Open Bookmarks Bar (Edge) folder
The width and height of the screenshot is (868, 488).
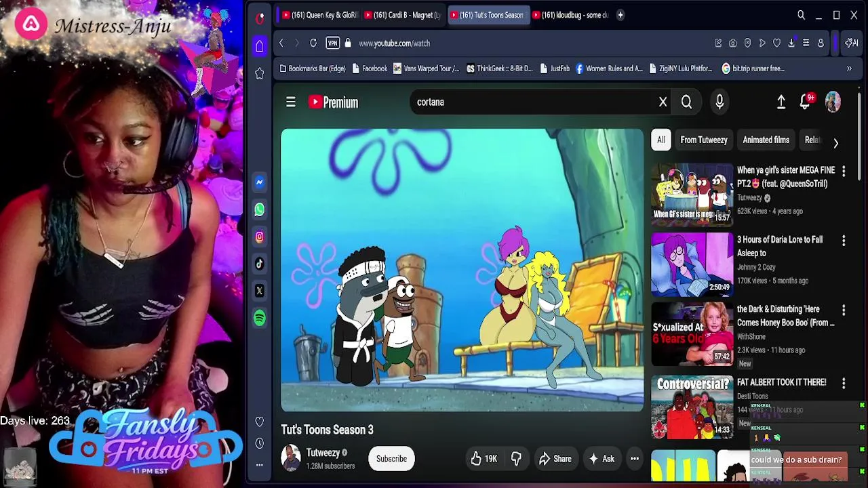(x=313, y=68)
